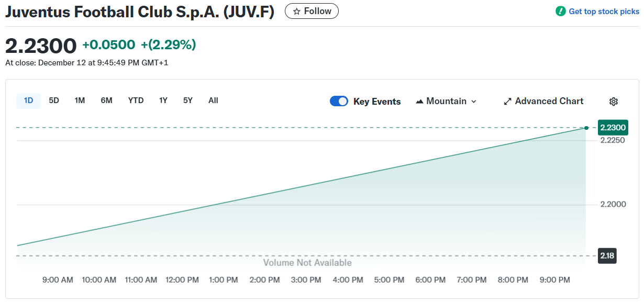This screenshot has width=644, height=302.
Task: View All-time price history
Action: click(213, 100)
